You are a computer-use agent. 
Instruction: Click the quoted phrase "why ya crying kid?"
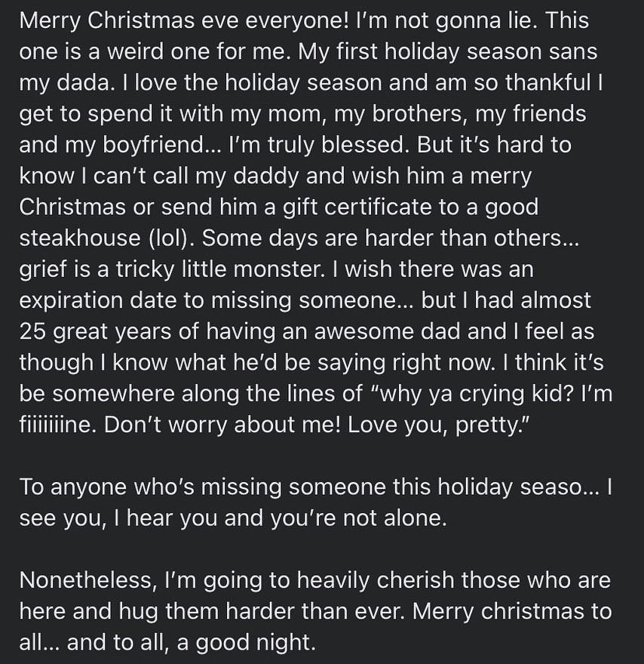point(473,394)
